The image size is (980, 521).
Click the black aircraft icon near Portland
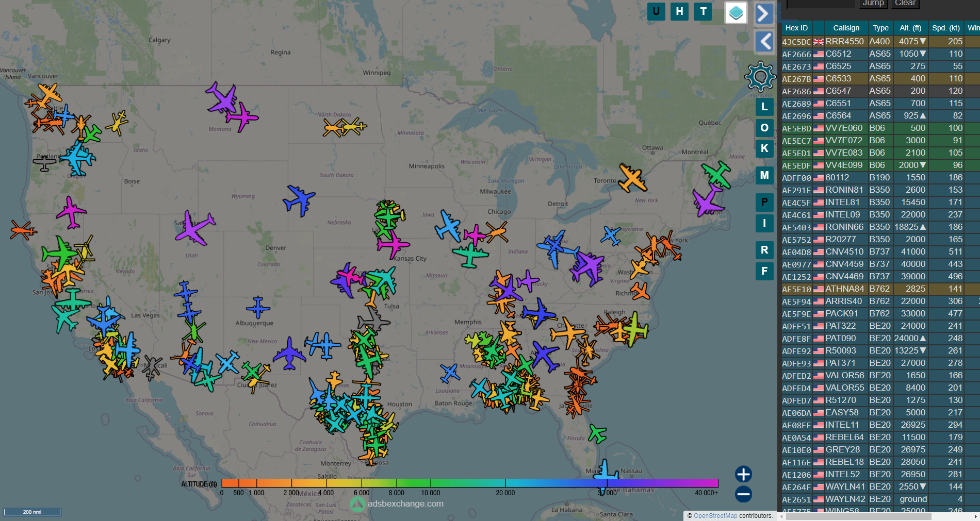[x=44, y=163]
